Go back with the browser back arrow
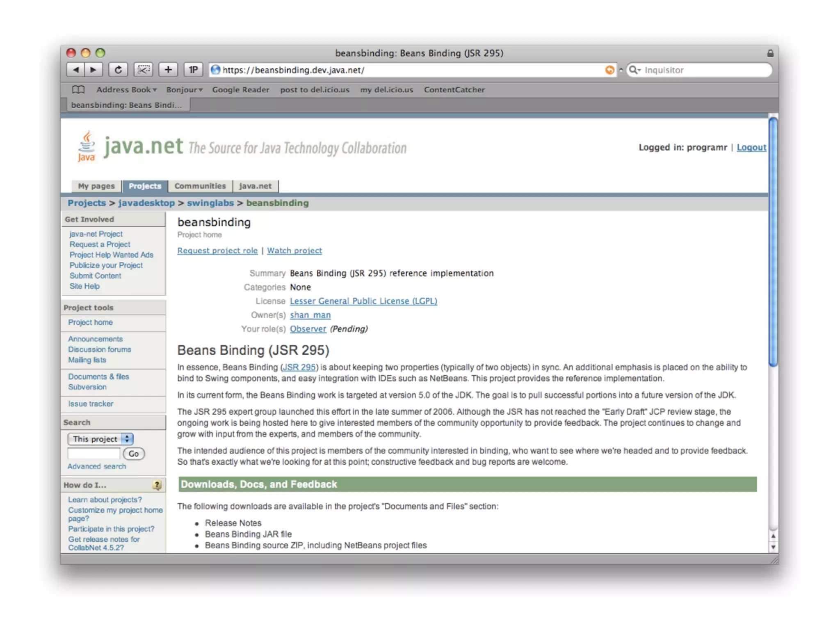The height and width of the screenshot is (630, 840). click(x=75, y=70)
